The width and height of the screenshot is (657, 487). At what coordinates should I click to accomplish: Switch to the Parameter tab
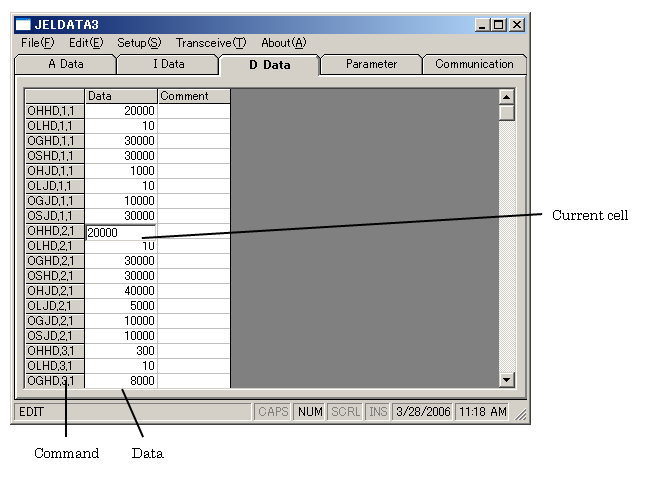pyautogui.click(x=371, y=64)
